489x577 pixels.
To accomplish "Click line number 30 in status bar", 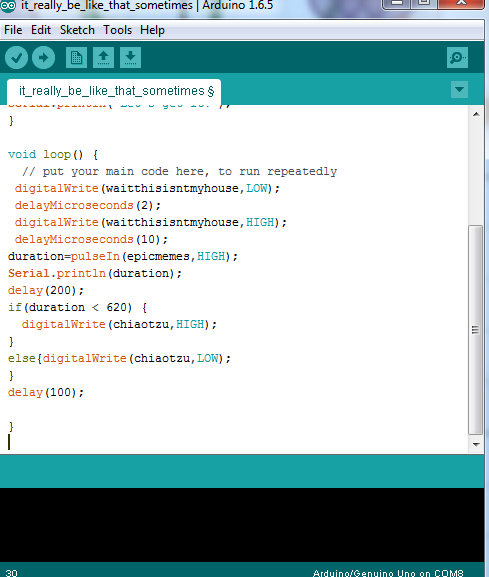I will [11, 573].
